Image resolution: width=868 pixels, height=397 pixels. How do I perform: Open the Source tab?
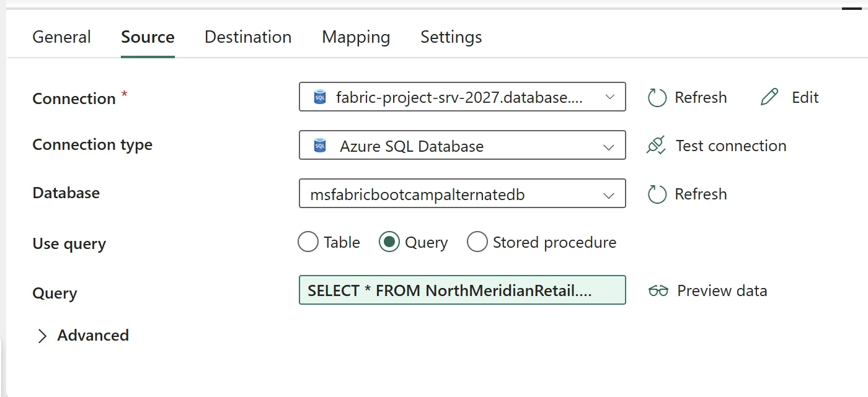coord(148,37)
